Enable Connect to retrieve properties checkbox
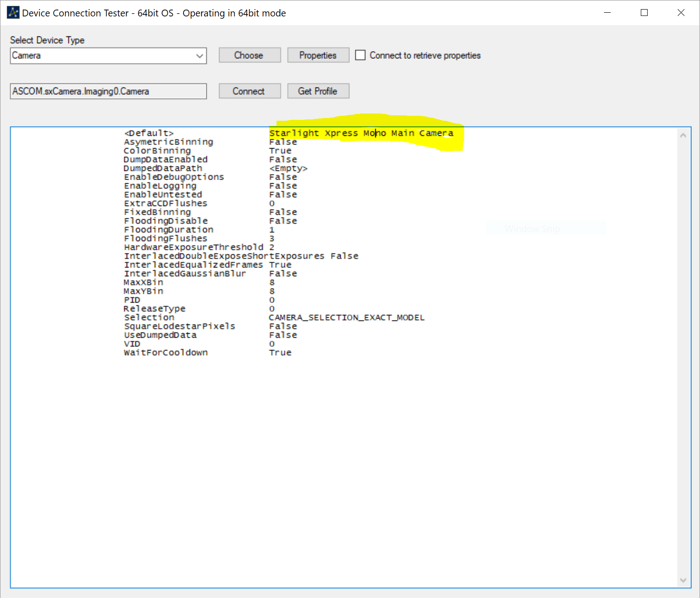 coord(360,55)
